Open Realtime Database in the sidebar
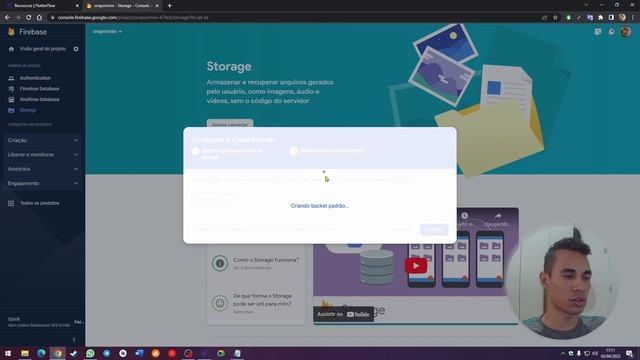 coord(39,99)
